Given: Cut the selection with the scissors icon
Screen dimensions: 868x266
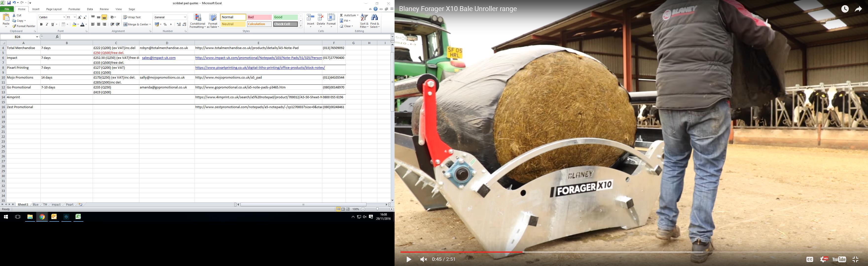Looking at the screenshot, I should [17, 15].
